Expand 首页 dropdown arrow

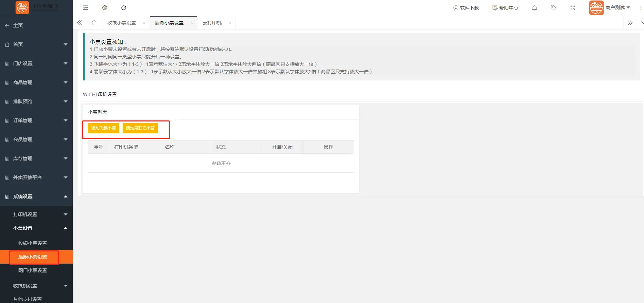coord(66,44)
